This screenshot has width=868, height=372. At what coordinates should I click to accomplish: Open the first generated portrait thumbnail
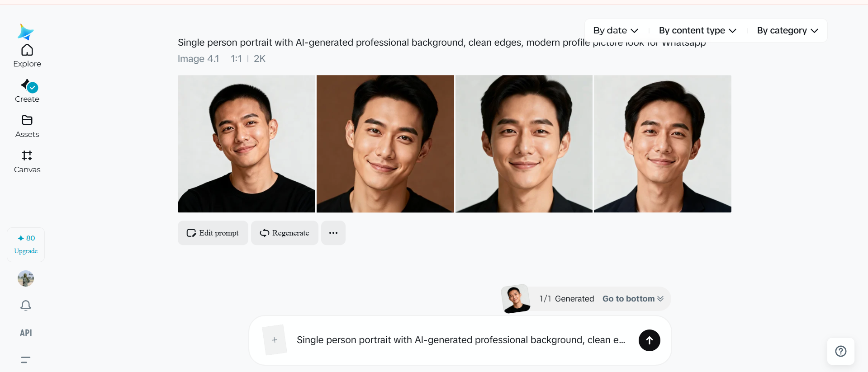pyautogui.click(x=247, y=144)
